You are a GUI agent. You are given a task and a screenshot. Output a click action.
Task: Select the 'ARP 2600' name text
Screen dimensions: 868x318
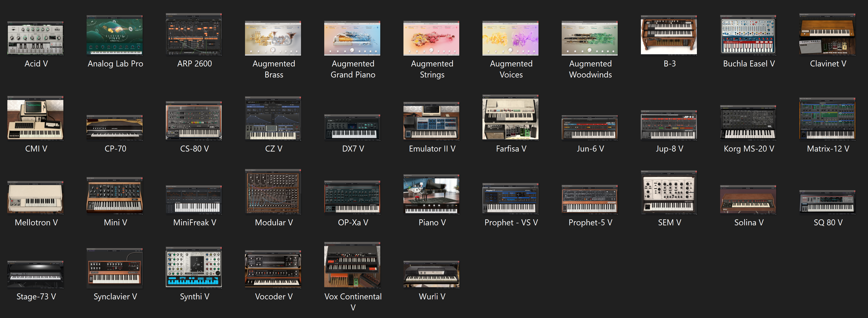pyautogui.click(x=194, y=63)
